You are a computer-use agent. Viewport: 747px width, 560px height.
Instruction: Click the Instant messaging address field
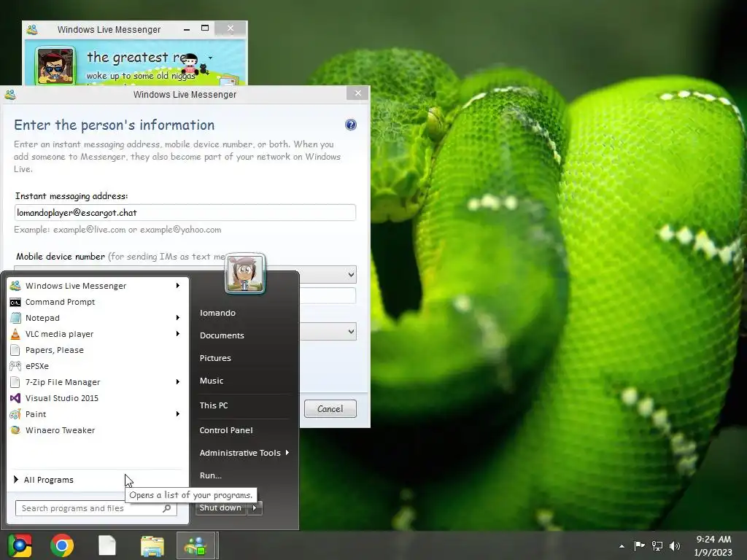(185, 212)
